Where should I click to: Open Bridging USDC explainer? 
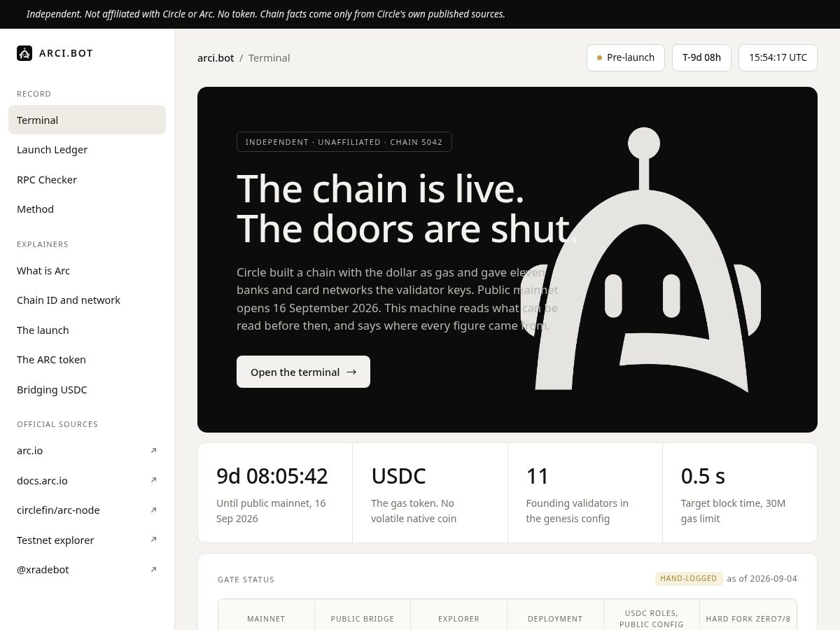87,390
